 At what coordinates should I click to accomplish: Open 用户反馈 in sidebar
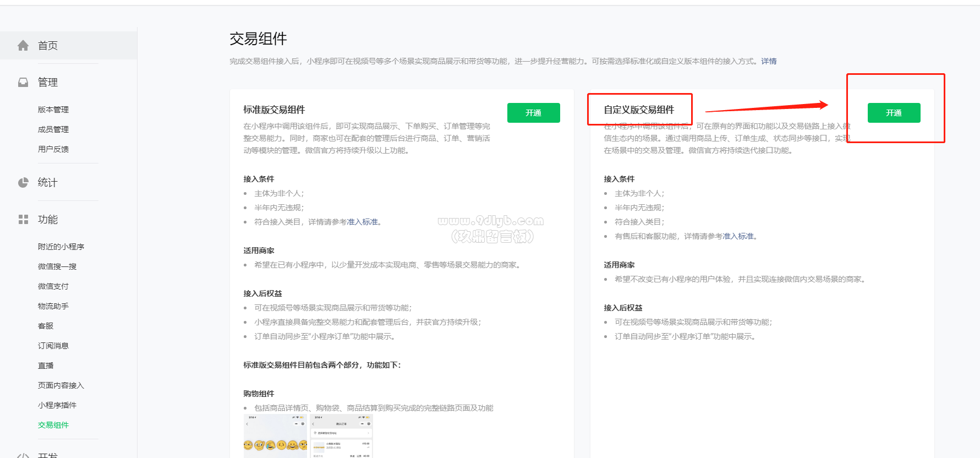tap(53, 149)
